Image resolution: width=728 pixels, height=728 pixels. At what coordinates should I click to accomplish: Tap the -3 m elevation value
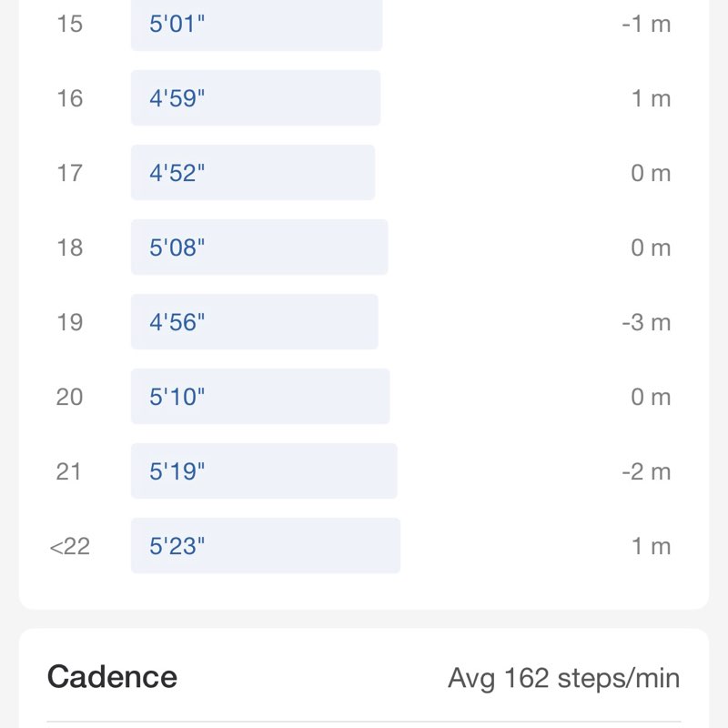(646, 322)
